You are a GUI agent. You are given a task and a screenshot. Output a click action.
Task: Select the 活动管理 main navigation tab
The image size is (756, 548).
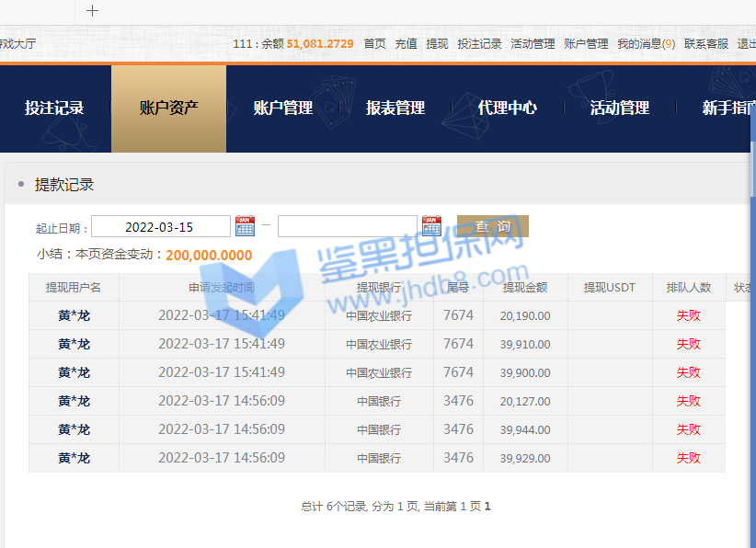[x=620, y=108]
